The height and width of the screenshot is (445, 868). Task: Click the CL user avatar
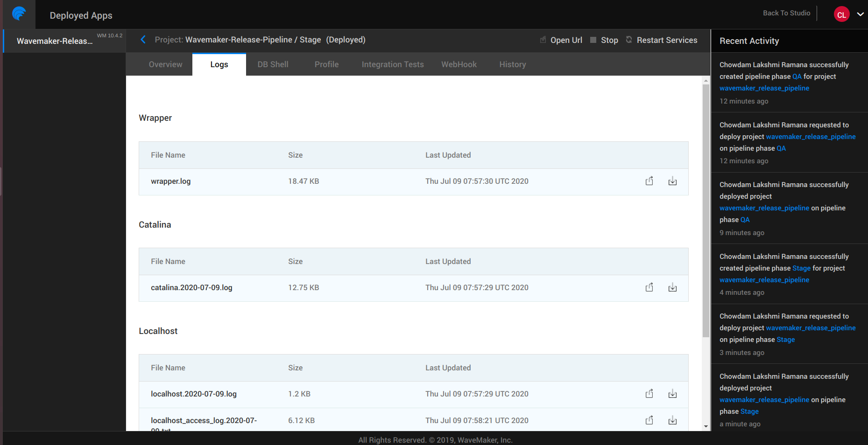pos(841,14)
